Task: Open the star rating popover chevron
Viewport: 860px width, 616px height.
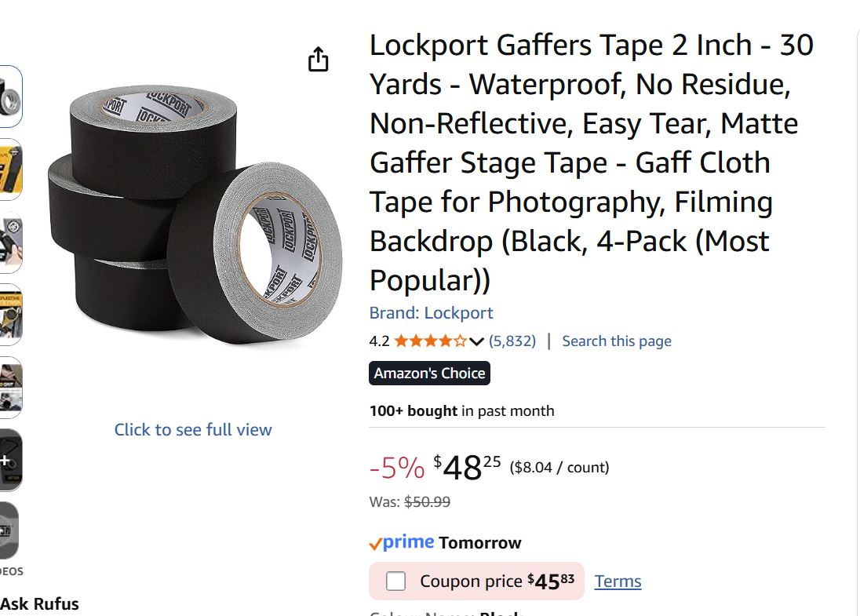Action: (476, 341)
